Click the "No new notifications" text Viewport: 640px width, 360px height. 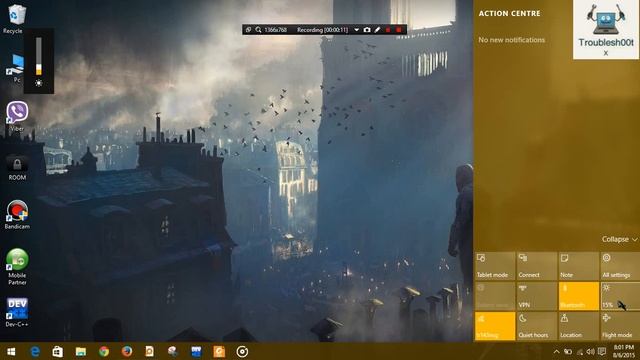point(511,40)
